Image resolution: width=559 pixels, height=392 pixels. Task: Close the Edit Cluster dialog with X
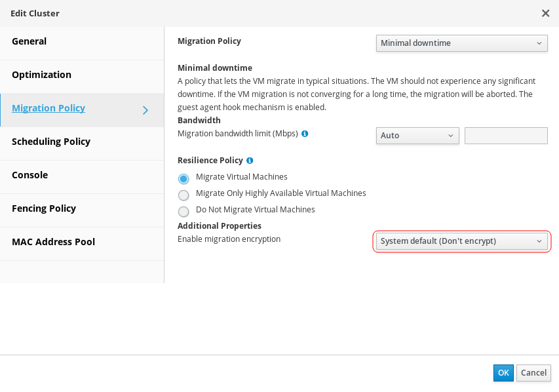click(545, 13)
